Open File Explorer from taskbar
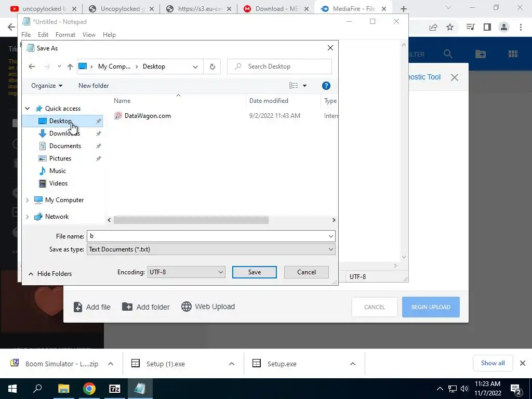Screen dimensions: 532x399 63,389
